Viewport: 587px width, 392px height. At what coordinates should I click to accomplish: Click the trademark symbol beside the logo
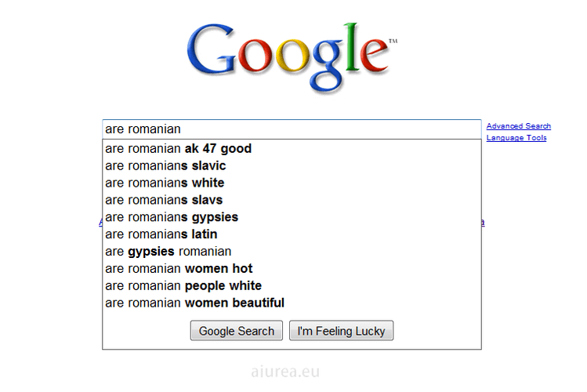pos(393,41)
